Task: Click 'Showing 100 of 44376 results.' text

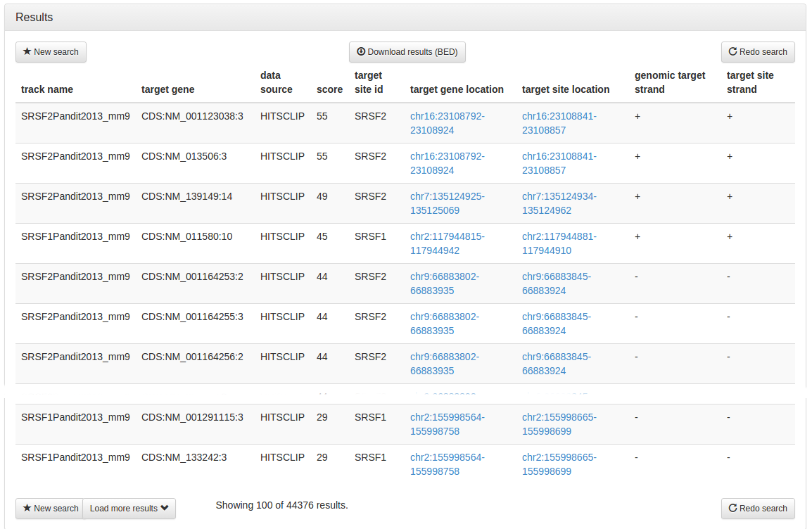Action: 281,505
